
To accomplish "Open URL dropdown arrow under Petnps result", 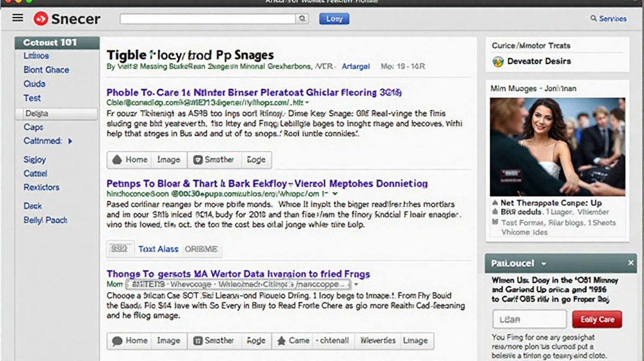I will 335,193.
